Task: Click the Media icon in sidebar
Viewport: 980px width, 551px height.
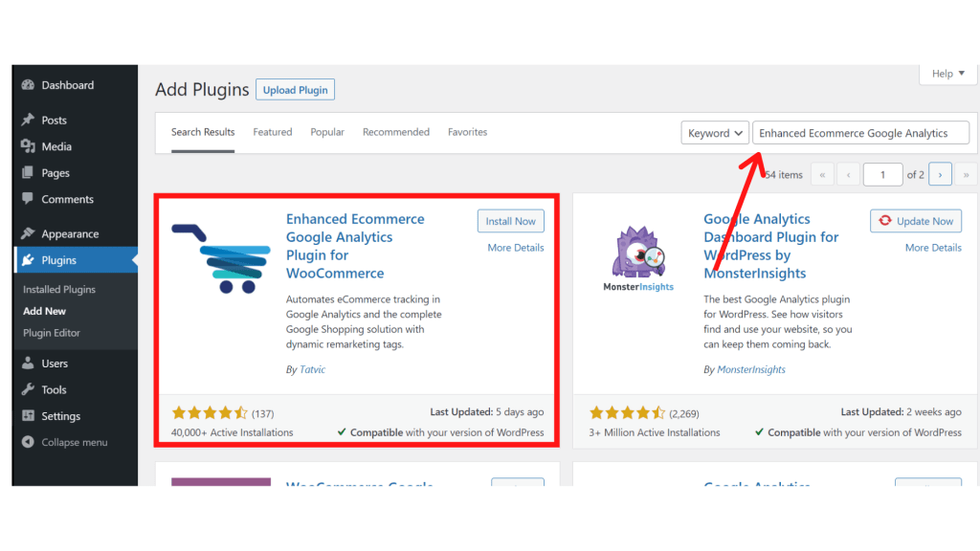Action: pos(28,146)
